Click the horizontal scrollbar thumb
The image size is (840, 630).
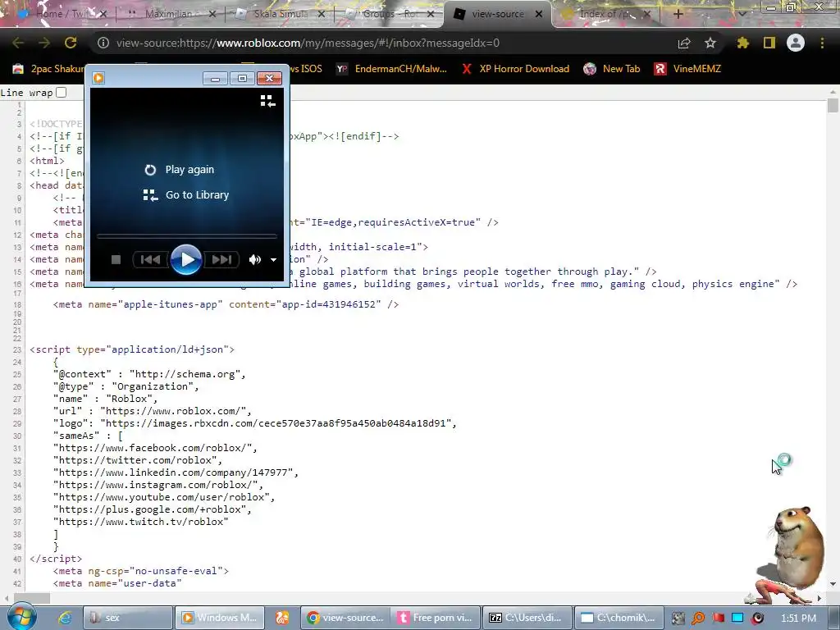(32, 598)
